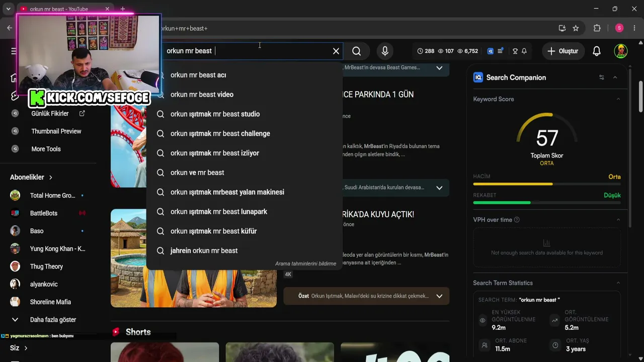Click the page vertical scrollbar

[640, 97]
